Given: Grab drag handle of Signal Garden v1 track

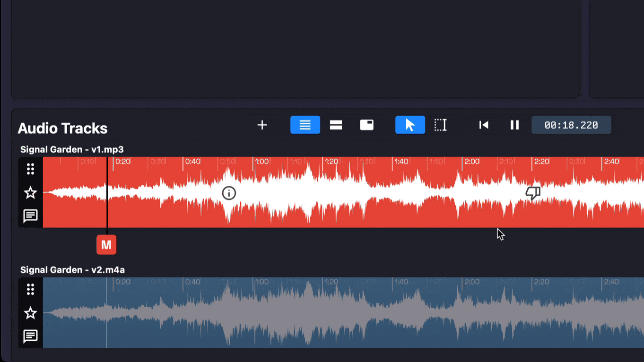Looking at the screenshot, I should [30, 169].
